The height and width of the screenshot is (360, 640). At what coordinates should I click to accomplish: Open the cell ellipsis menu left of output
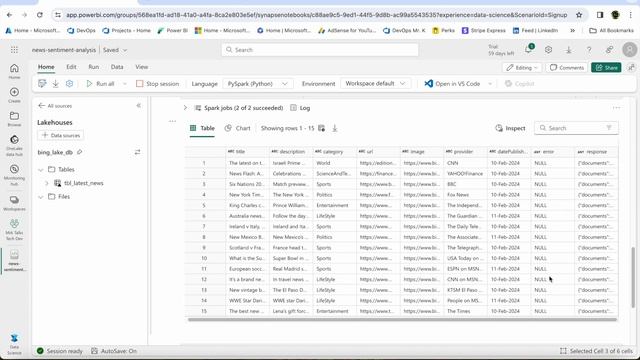click(x=172, y=121)
